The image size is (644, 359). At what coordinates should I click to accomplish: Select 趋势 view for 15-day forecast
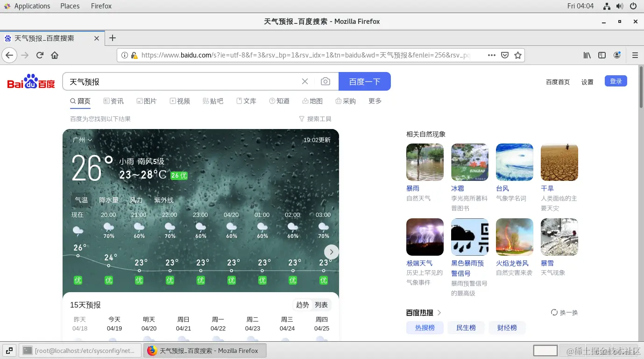click(303, 305)
